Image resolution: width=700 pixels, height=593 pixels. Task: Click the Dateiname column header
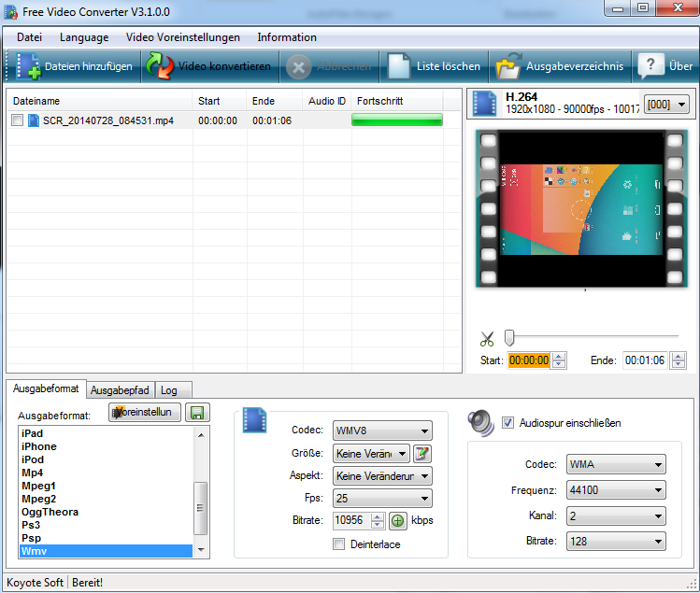[100, 101]
